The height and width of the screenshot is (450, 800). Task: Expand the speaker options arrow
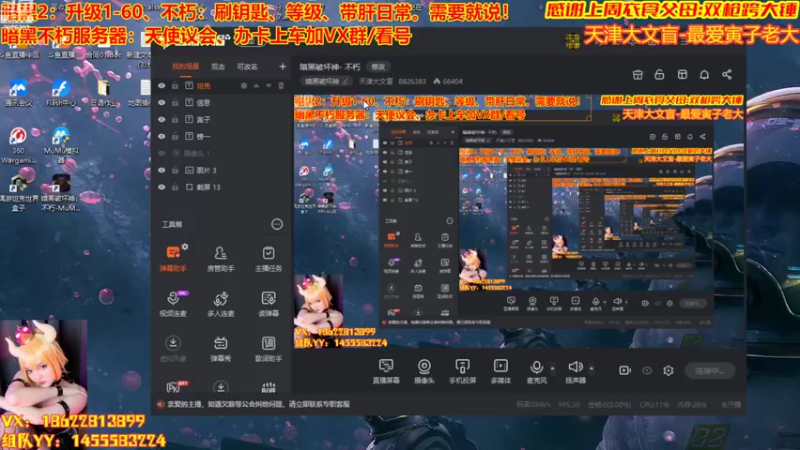coord(591,367)
